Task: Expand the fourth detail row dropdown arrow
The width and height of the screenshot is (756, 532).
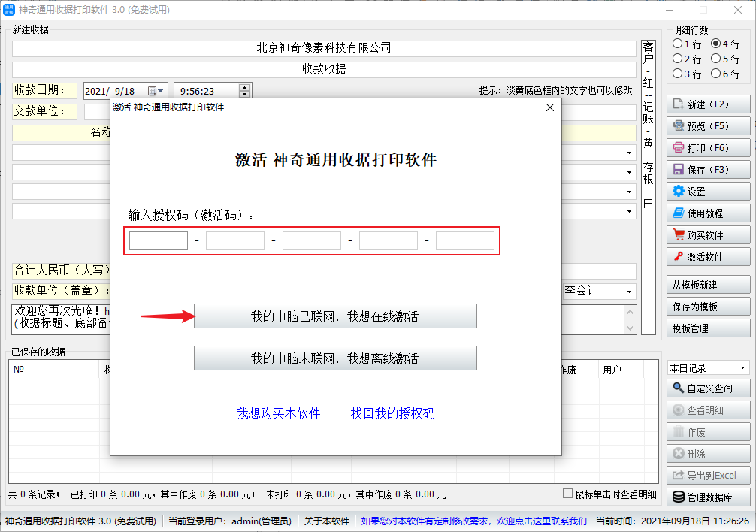Action: (x=629, y=212)
